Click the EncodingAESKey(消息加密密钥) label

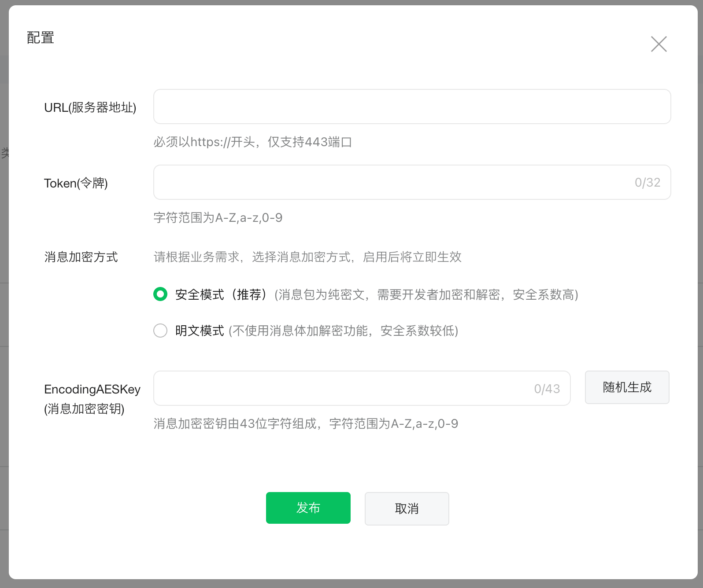pyautogui.click(x=92, y=399)
